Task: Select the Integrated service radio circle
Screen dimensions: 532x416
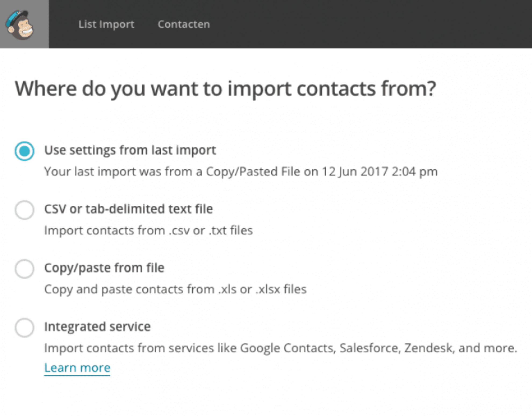Action: [24, 328]
